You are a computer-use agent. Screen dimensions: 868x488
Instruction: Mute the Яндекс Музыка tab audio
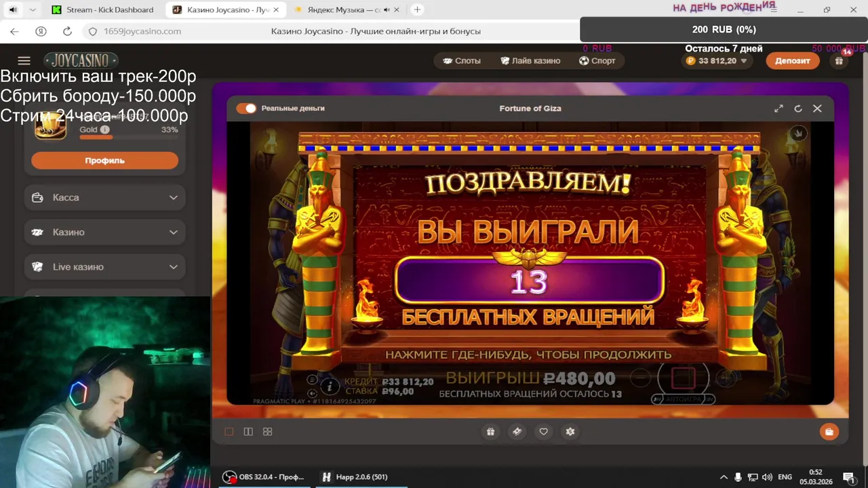point(388,10)
